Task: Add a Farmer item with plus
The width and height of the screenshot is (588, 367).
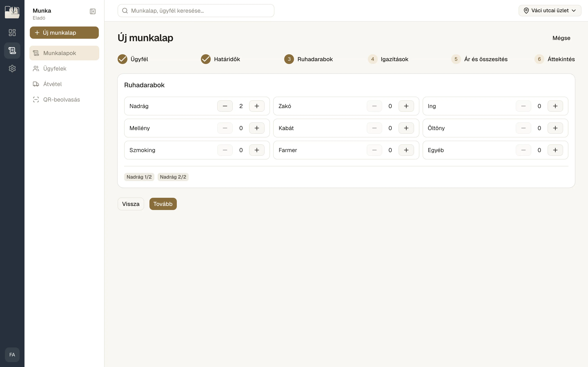Action: 406,150
